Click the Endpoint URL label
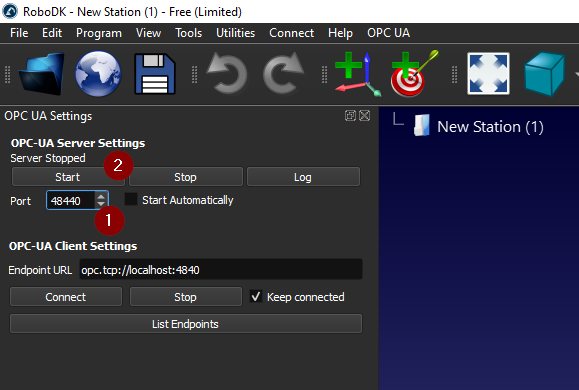 click(x=40, y=270)
